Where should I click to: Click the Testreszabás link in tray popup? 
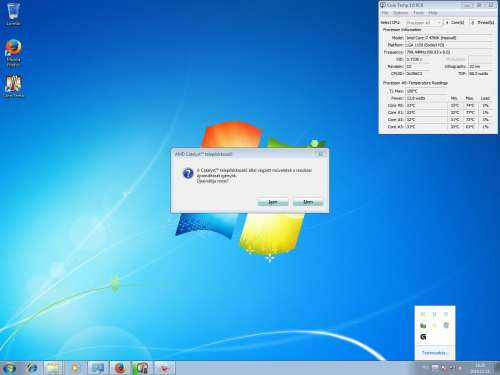point(435,353)
